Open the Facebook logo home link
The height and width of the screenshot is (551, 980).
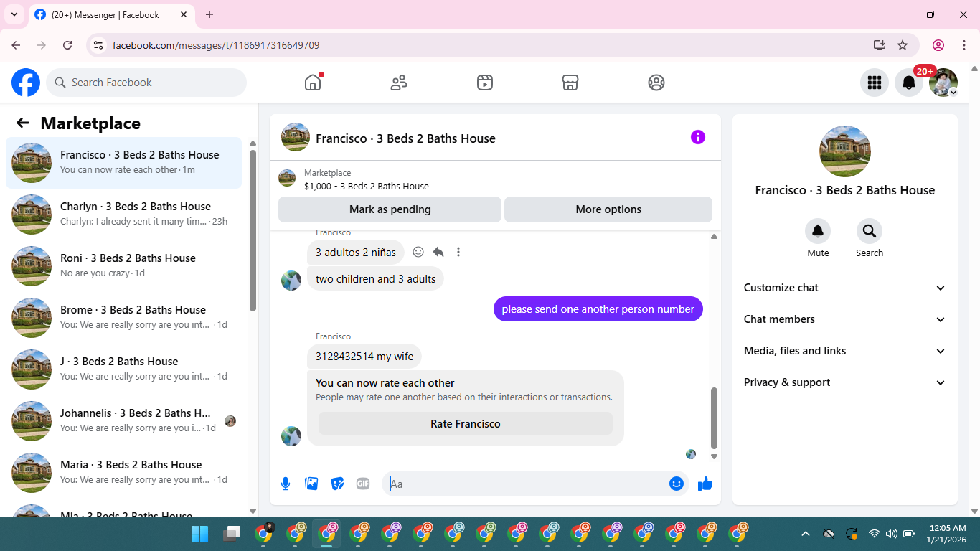26,83
